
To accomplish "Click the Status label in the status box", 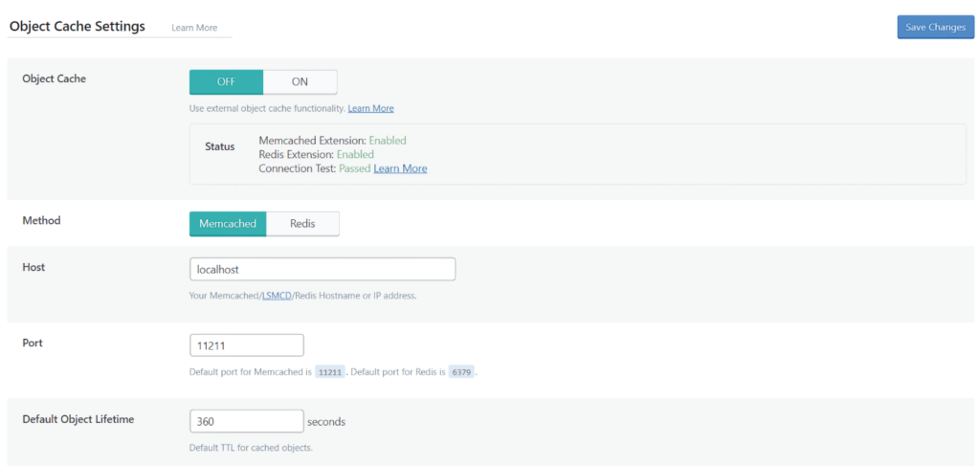I will (220, 146).
